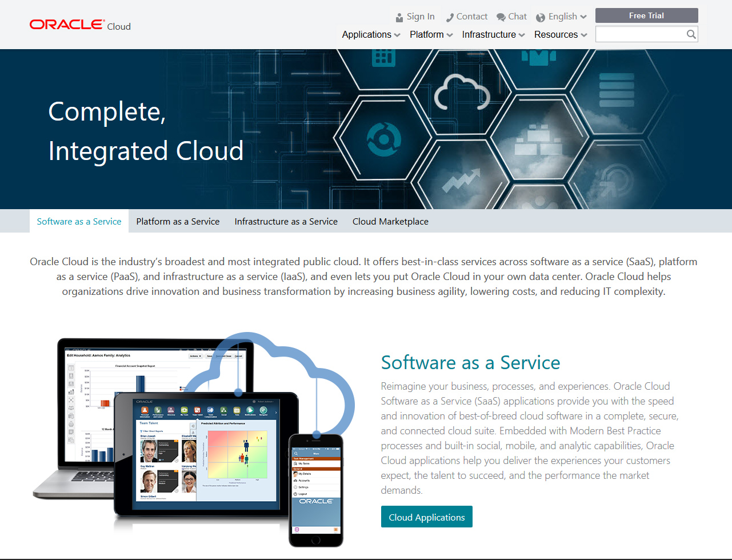The image size is (732, 560).
Task: Switch to Infrastructure as a Service tab
Action: coord(286,221)
